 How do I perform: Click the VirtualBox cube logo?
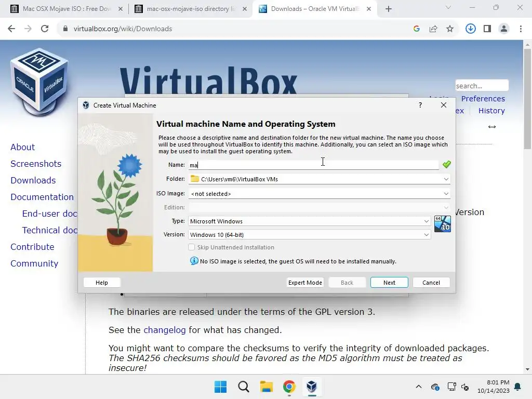pyautogui.click(x=39, y=82)
